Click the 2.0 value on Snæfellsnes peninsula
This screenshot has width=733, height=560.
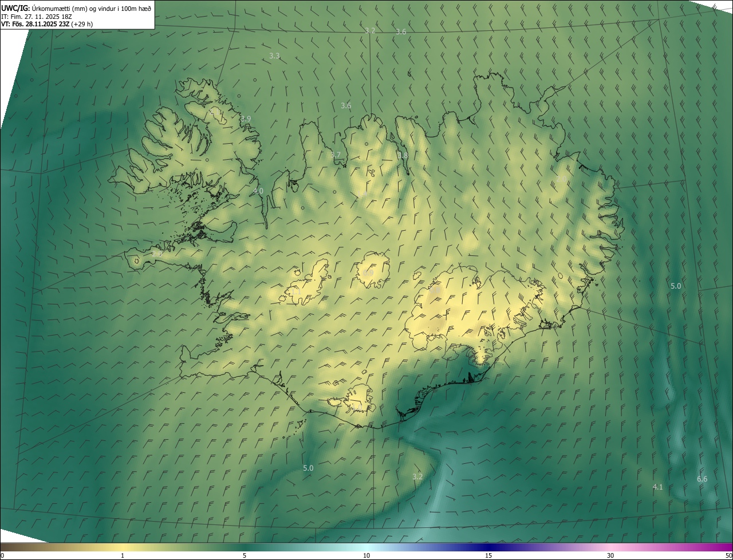click(x=156, y=253)
